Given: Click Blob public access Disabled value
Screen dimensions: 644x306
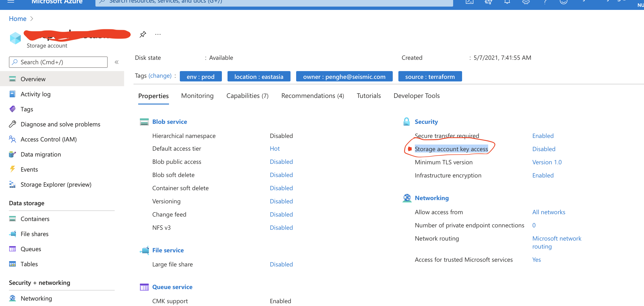Looking at the screenshot, I should point(281,162).
